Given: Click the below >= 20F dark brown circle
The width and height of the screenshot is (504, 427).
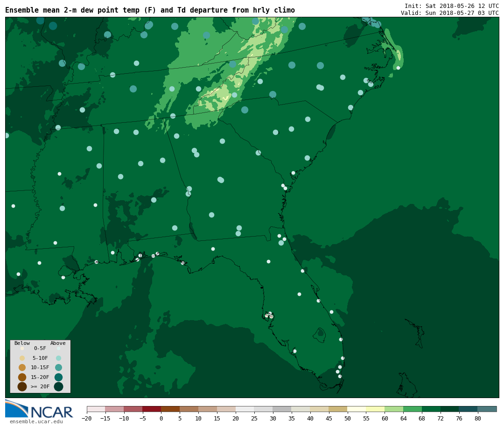Looking at the screenshot, I should [22, 386].
